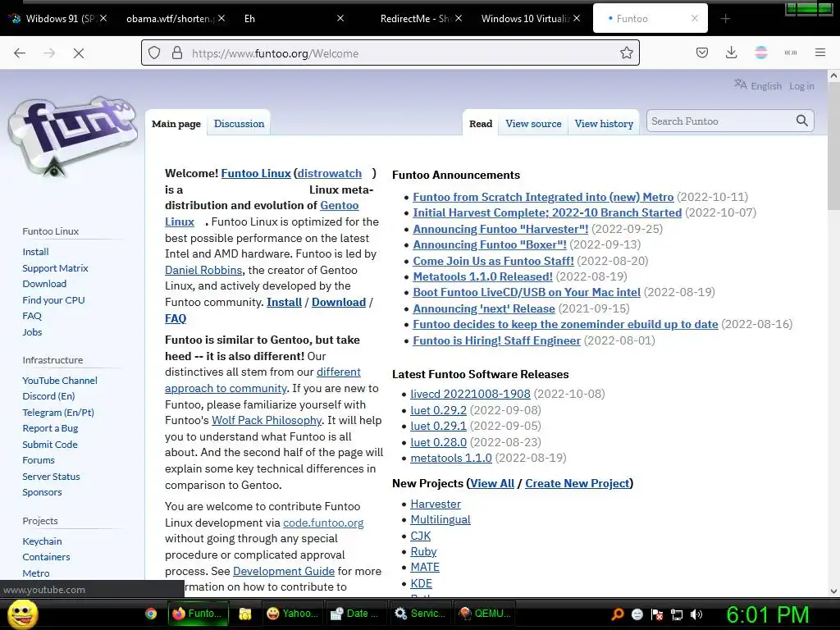The width and height of the screenshot is (840, 630).
Task: Open the luet 0.29.2 release link
Action: point(438,410)
